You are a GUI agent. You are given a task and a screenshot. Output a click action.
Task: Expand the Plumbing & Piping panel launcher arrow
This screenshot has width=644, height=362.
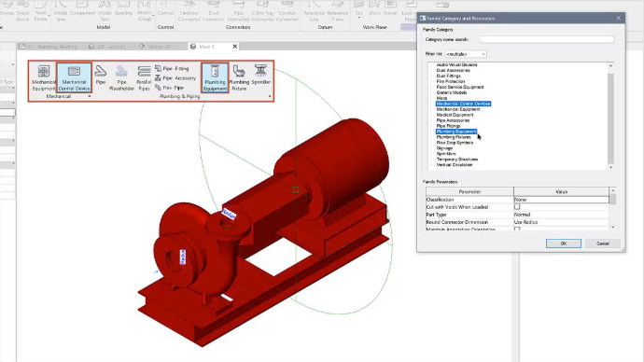[x=270, y=96]
